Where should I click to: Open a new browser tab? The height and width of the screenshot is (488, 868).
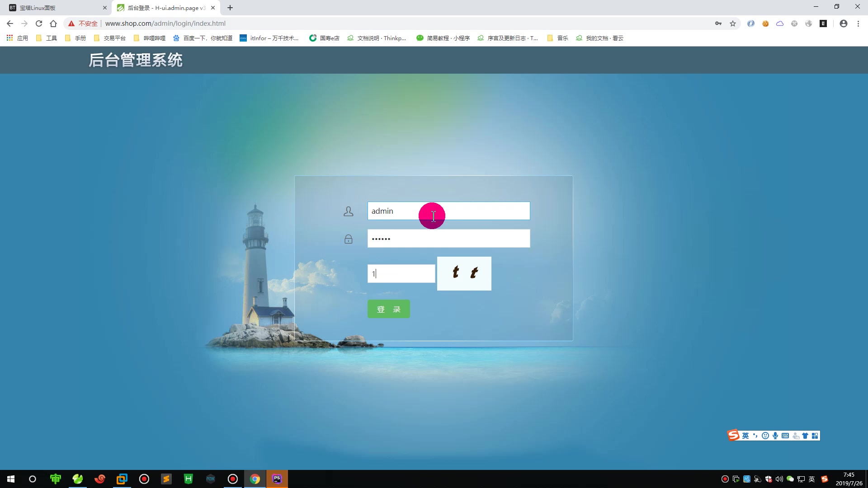(x=230, y=8)
